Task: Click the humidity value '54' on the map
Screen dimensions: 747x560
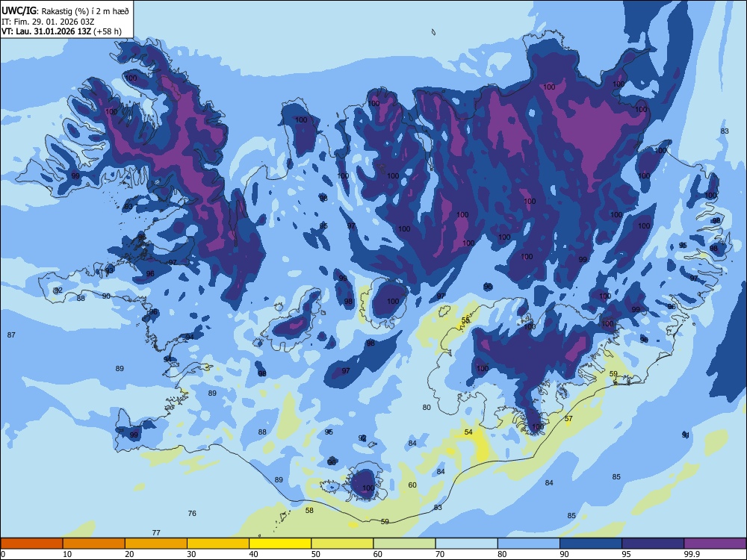Action: [468, 432]
